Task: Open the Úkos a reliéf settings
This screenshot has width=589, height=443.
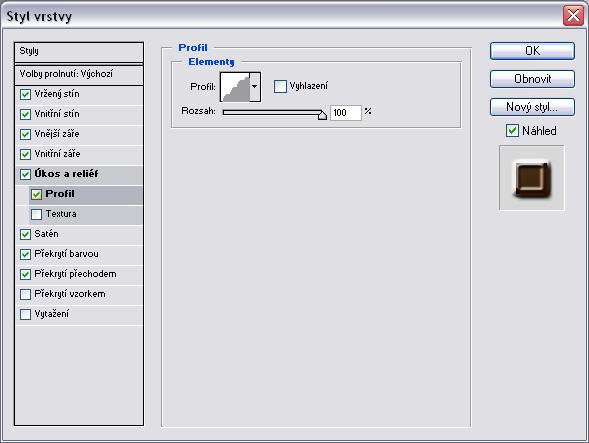Action: tap(79, 174)
